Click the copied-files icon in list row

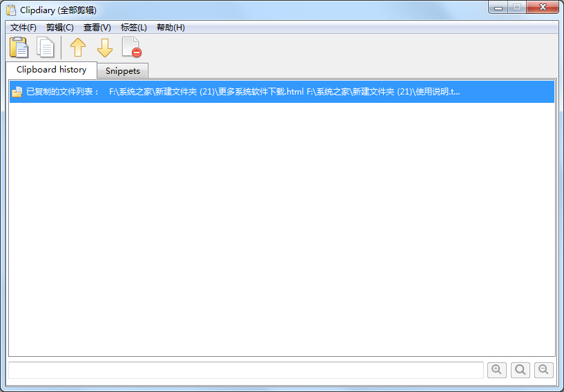17,92
